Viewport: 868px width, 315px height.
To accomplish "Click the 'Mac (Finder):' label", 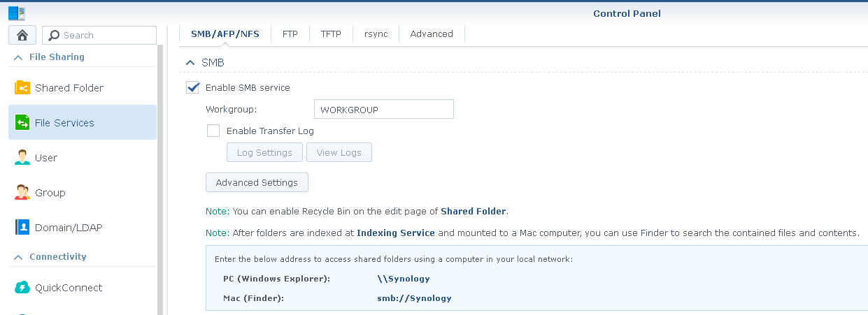I will 254,298.
